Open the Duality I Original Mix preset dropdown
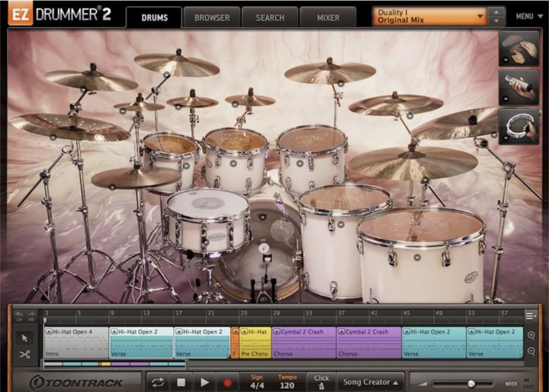Screen dimensions: 549x392 430,16
